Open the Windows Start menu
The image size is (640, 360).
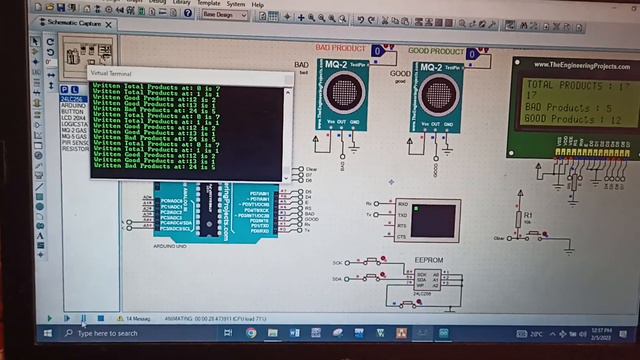pos(48,333)
